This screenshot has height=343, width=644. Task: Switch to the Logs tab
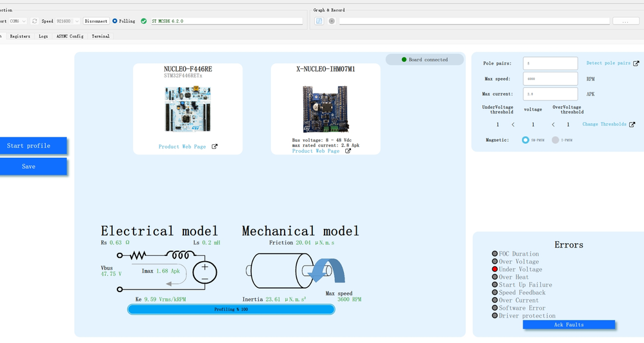pyautogui.click(x=43, y=36)
